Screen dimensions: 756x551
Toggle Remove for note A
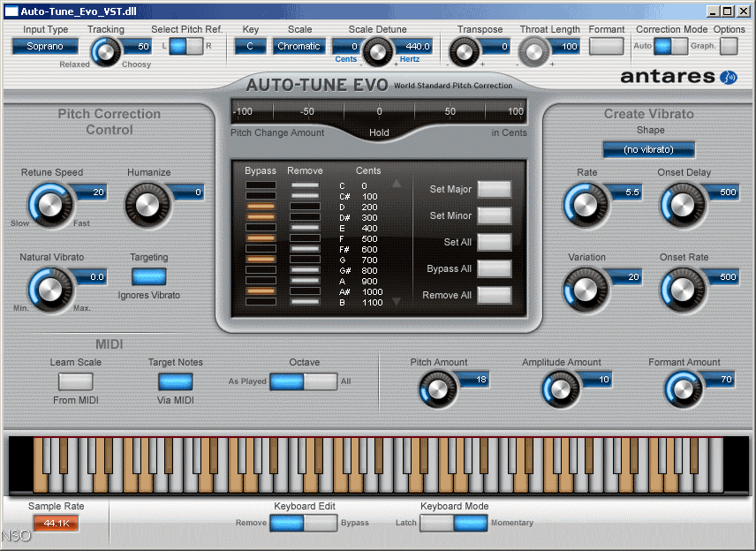(x=306, y=281)
